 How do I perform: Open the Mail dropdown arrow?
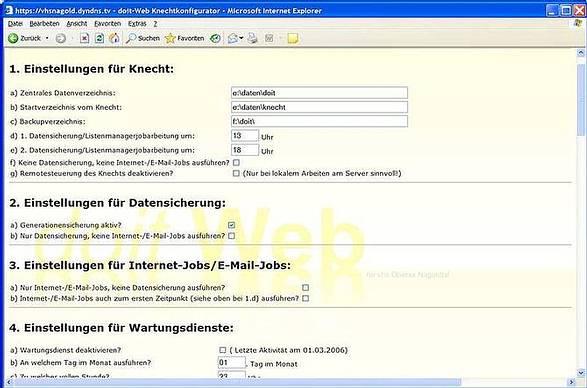click(241, 38)
